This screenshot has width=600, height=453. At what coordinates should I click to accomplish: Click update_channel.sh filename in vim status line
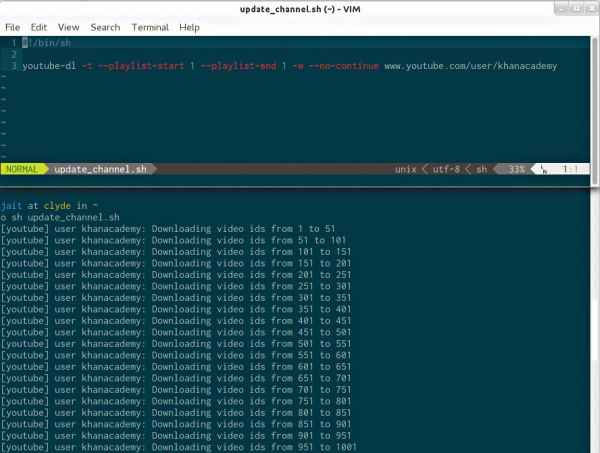101,169
